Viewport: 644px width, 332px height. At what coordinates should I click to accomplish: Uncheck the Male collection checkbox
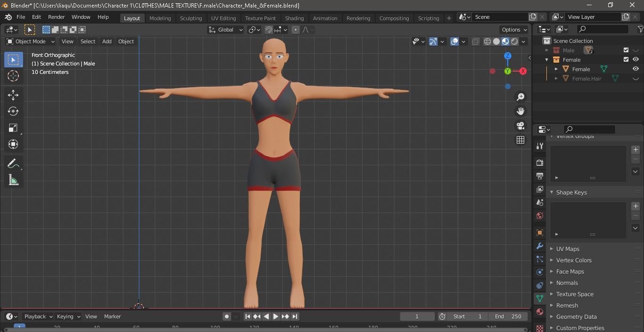(626, 50)
